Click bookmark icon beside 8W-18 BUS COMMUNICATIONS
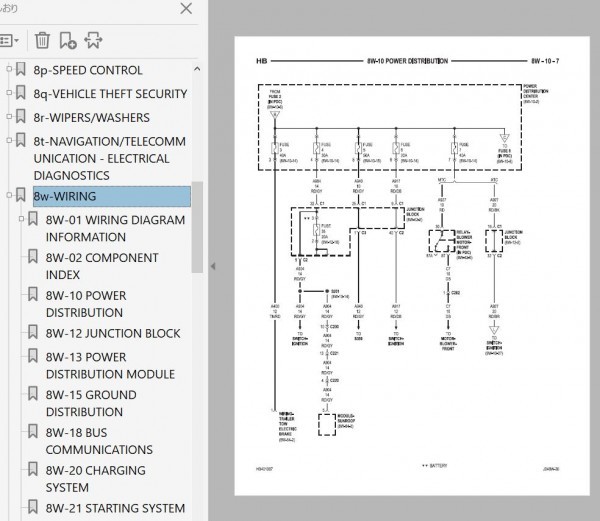Screen dimensions: 600x521 pyautogui.click(x=33, y=431)
